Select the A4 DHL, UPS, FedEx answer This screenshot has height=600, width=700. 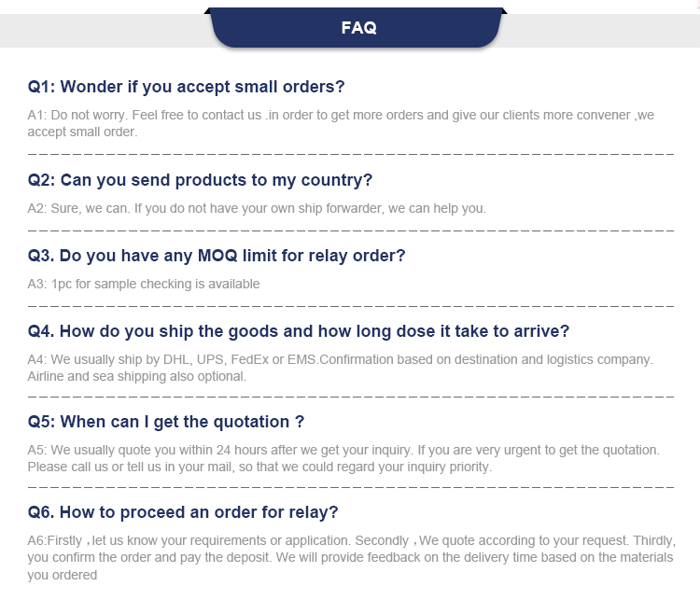[x=341, y=368]
